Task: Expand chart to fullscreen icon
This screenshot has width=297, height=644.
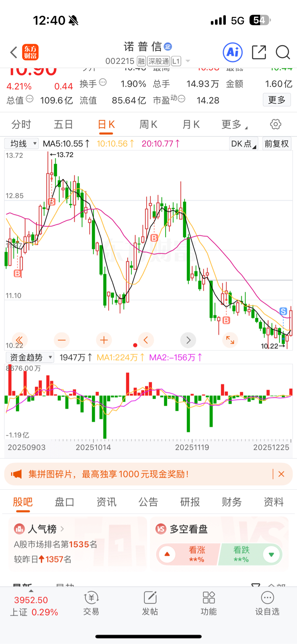Action: click(x=230, y=340)
